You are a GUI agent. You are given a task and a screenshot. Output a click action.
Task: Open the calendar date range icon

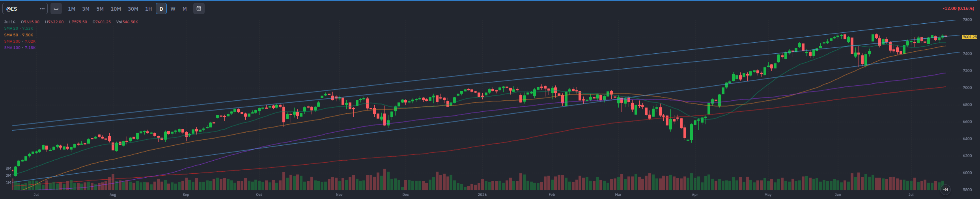point(199,8)
